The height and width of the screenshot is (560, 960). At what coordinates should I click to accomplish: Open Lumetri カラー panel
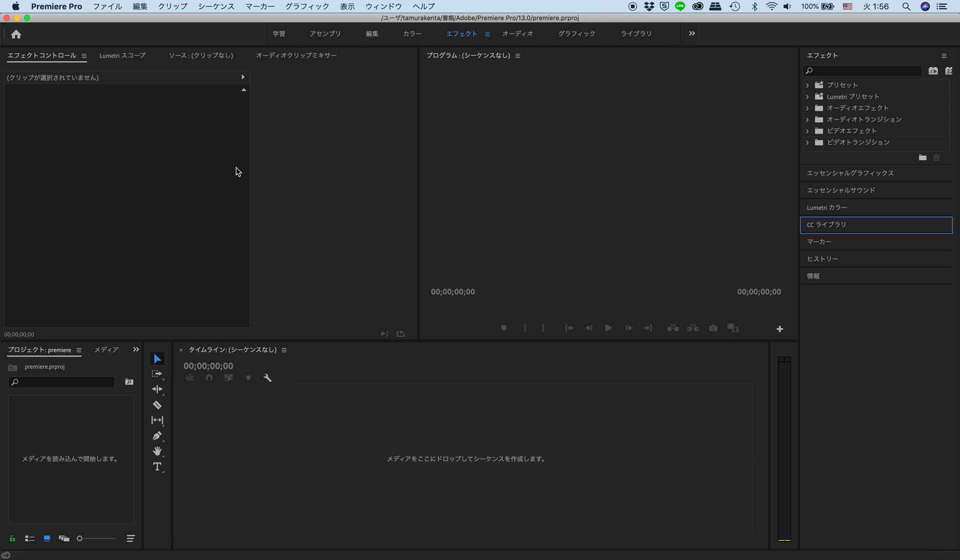point(876,207)
